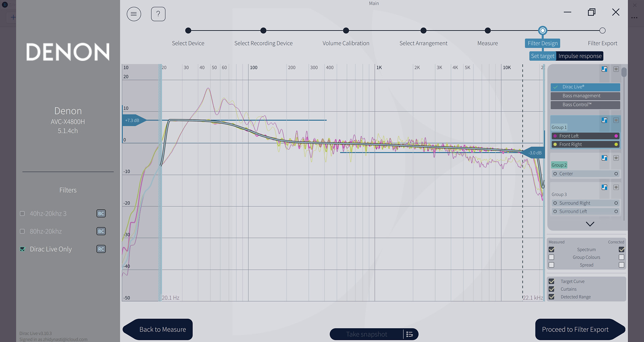
Task: Toggle Center channel right-side circle
Action: pyautogui.click(x=616, y=174)
